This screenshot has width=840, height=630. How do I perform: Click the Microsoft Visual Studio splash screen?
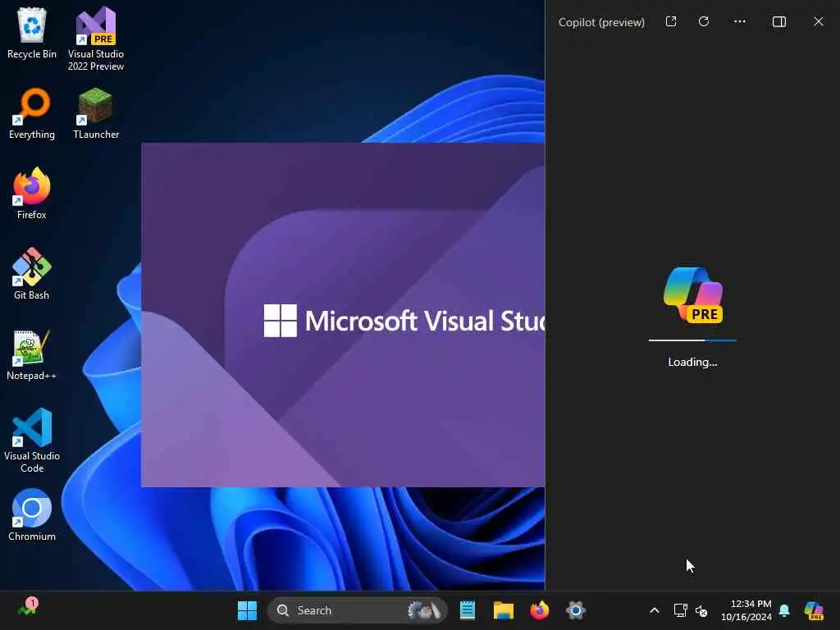[343, 315]
